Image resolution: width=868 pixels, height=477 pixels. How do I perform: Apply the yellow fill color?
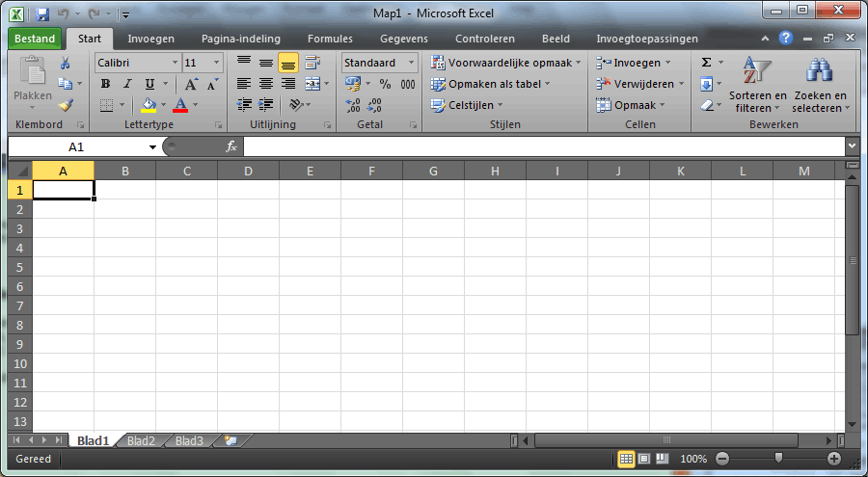(x=148, y=105)
